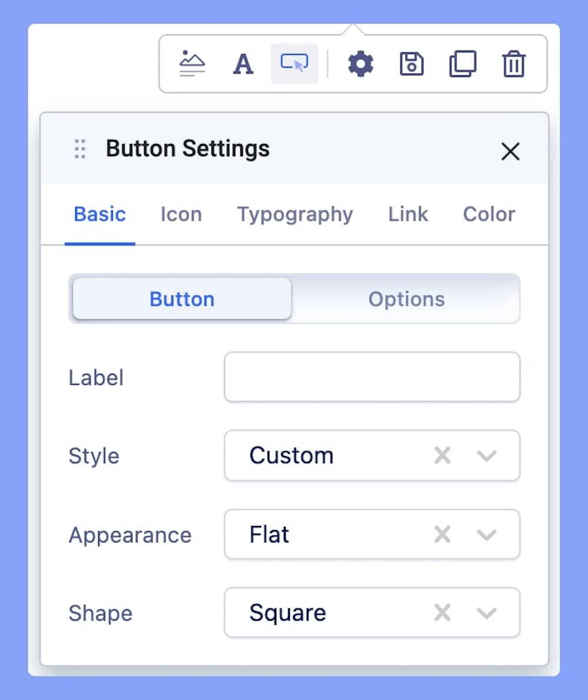Switch to the Icon tab
This screenshot has height=700, width=588.
181,215
